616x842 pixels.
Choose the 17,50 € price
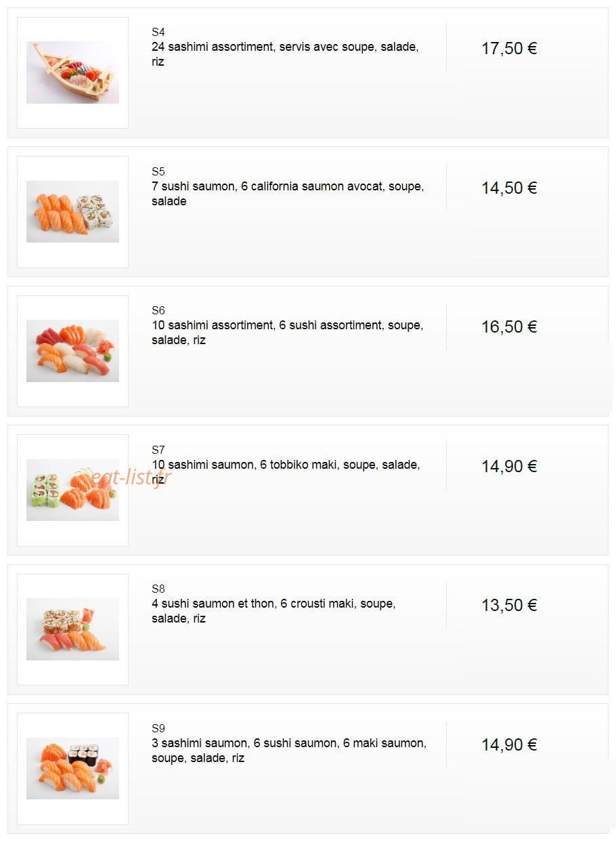509,48
